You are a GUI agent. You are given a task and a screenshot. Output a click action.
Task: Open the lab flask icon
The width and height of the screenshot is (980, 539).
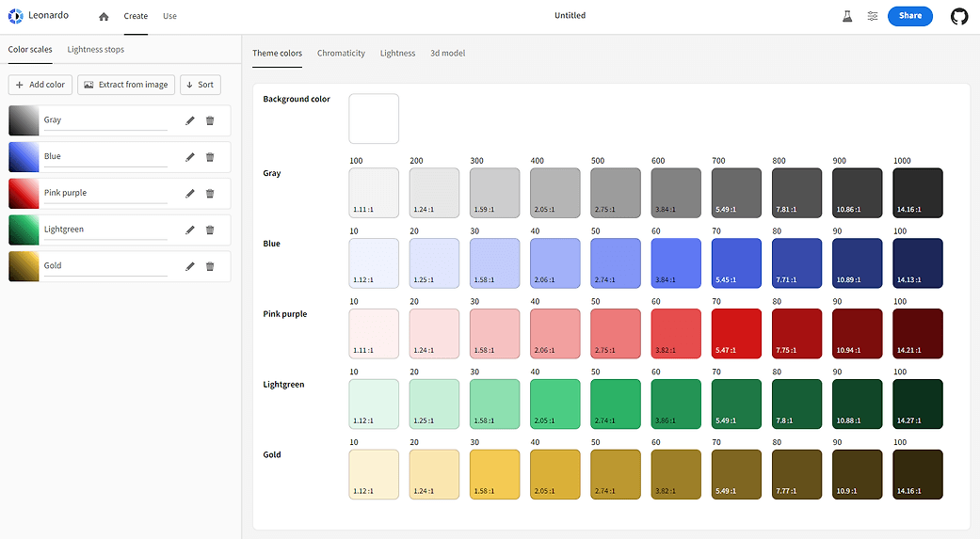(847, 16)
